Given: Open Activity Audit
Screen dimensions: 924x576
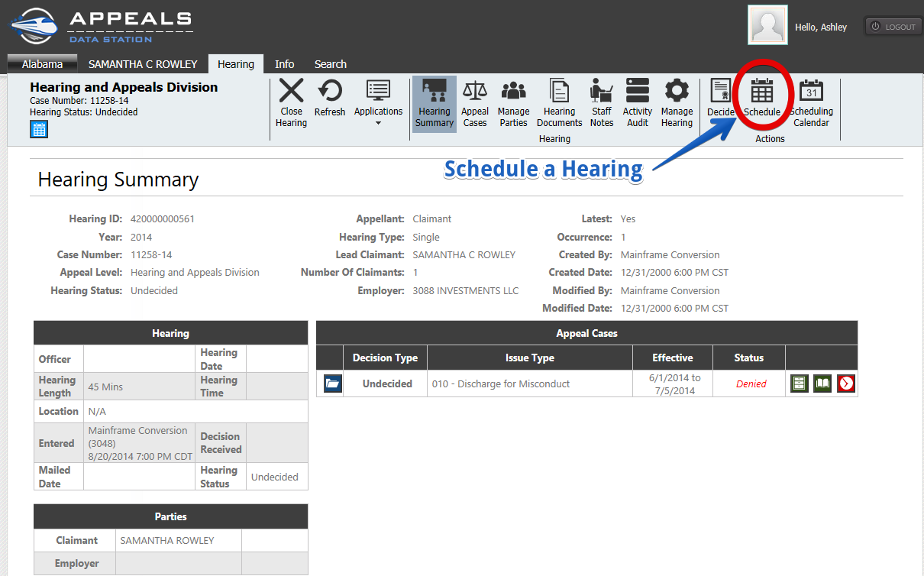Looking at the screenshot, I should coord(638,103).
